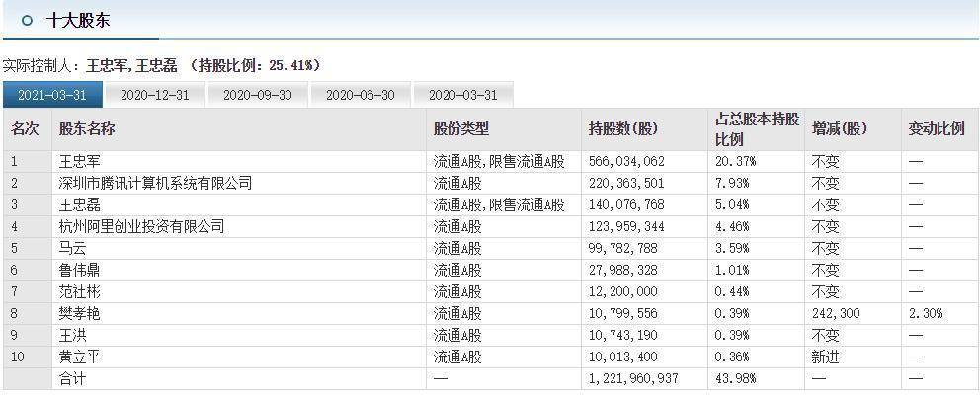Click the 十大股东 section heading
Screen dimensions: 980x397
tap(78, 20)
